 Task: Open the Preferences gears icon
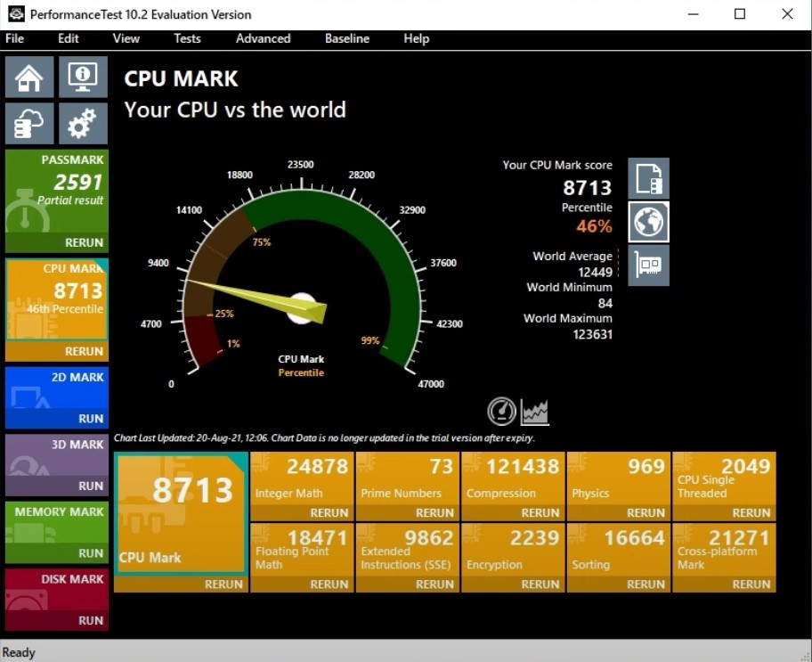tap(82, 123)
